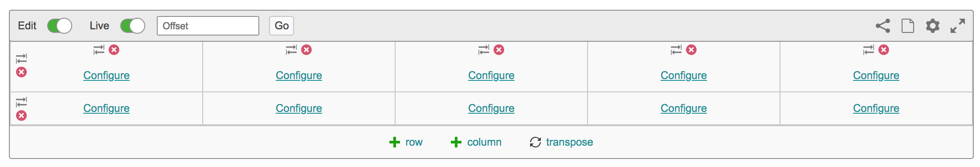The height and width of the screenshot is (167, 980).
Task: Swap the first column using arrows icon
Action: 99,50
